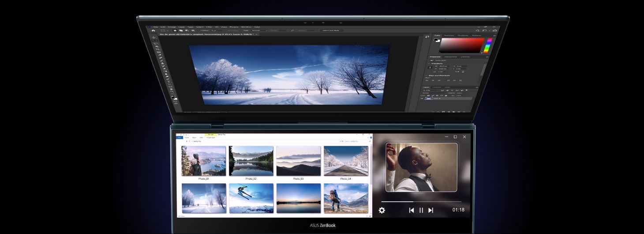Toggle layer visibility eye in Layers panel

click(422, 98)
